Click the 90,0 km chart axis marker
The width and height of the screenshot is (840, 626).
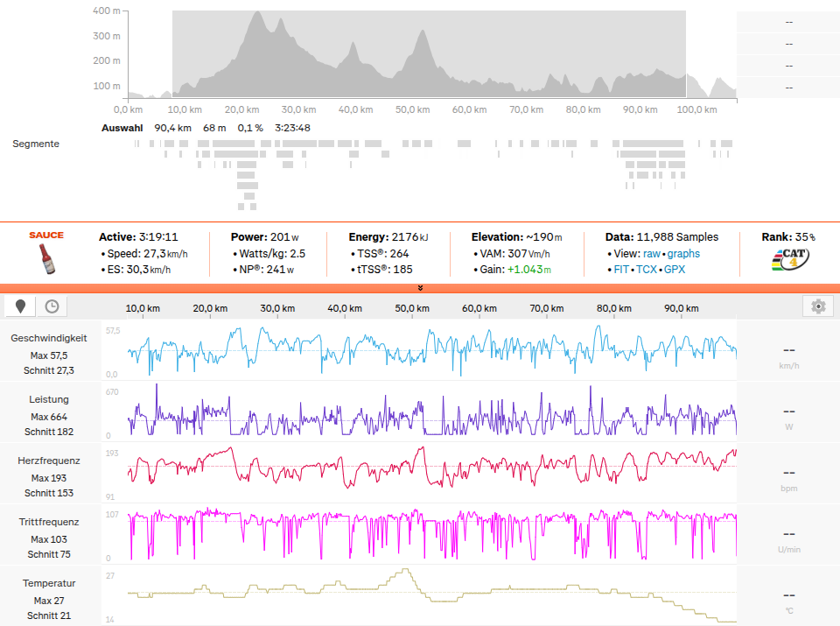point(682,309)
